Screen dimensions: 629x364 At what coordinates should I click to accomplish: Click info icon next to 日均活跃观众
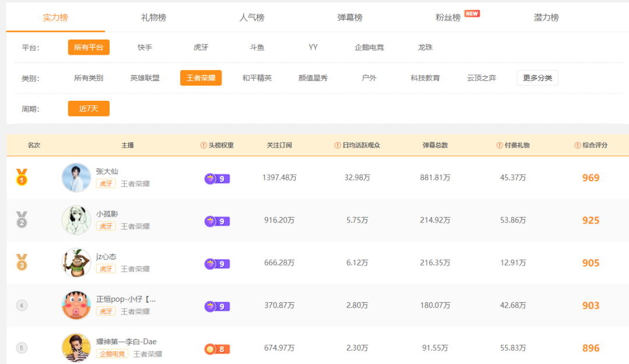[x=338, y=145]
